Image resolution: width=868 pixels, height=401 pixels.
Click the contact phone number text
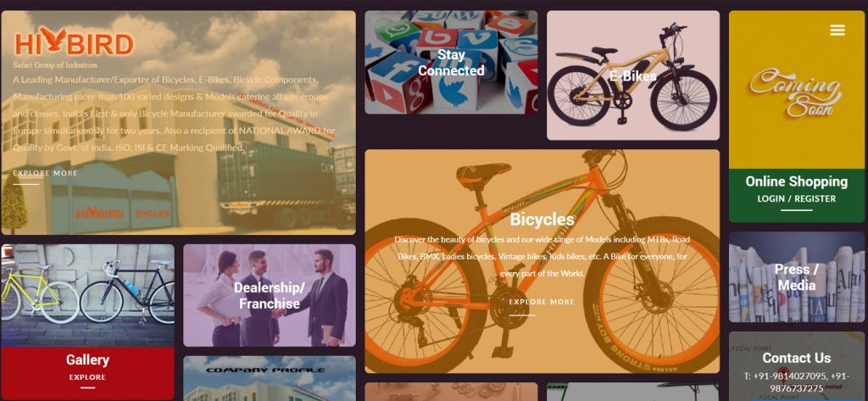pyautogui.click(x=796, y=382)
